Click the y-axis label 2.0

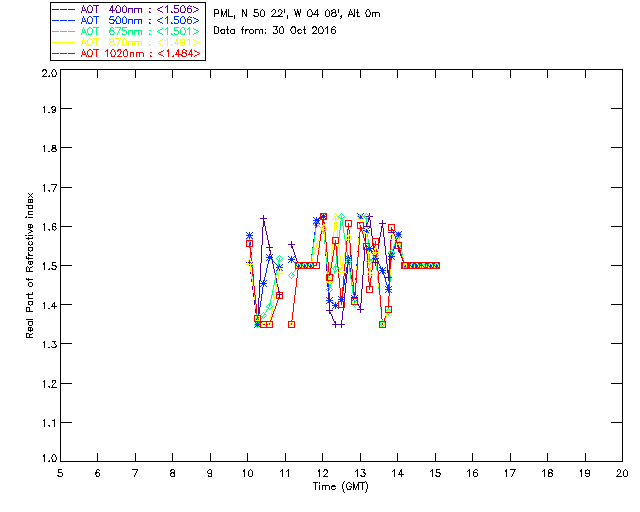click(49, 73)
